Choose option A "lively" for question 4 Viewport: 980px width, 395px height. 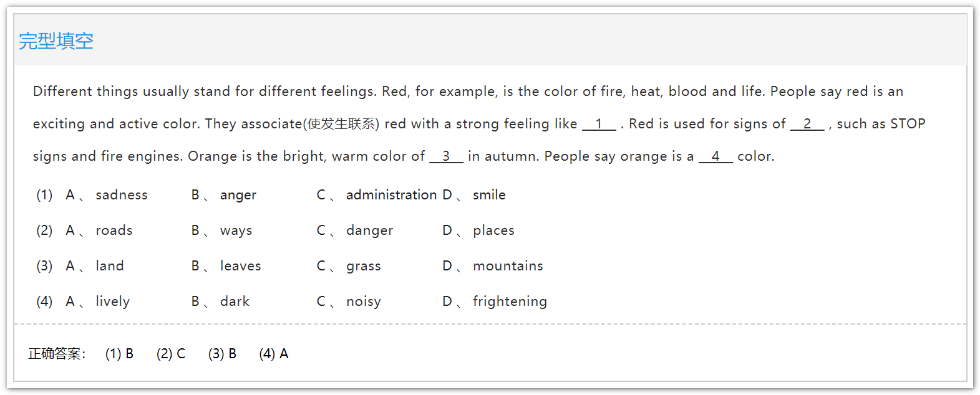pos(112,302)
